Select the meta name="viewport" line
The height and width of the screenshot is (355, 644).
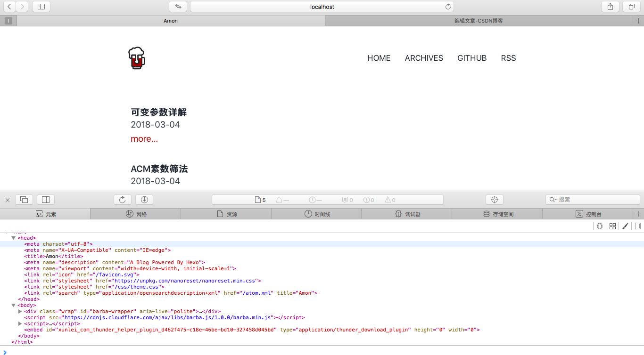[x=130, y=269]
